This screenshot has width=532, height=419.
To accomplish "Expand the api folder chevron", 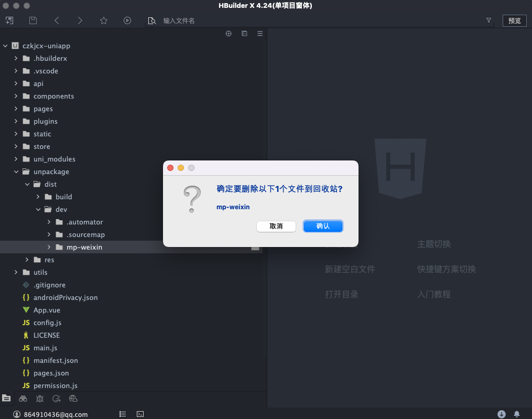I will click(16, 83).
